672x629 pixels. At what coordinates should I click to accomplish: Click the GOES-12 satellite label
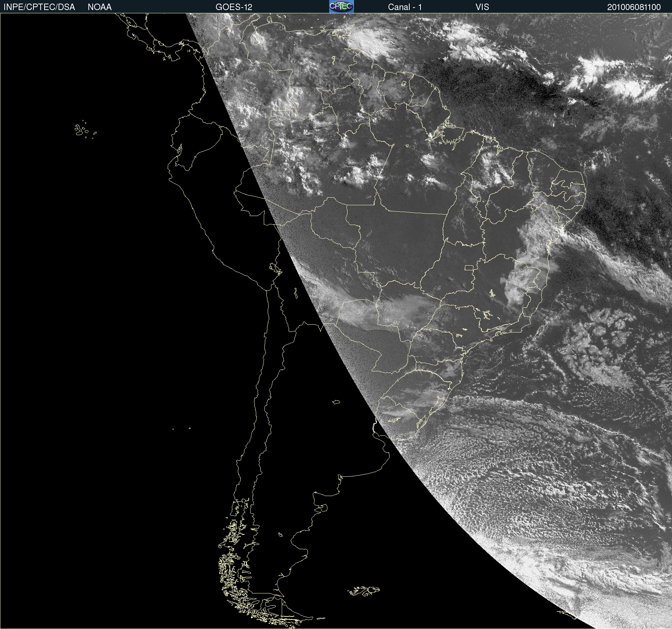click(234, 7)
